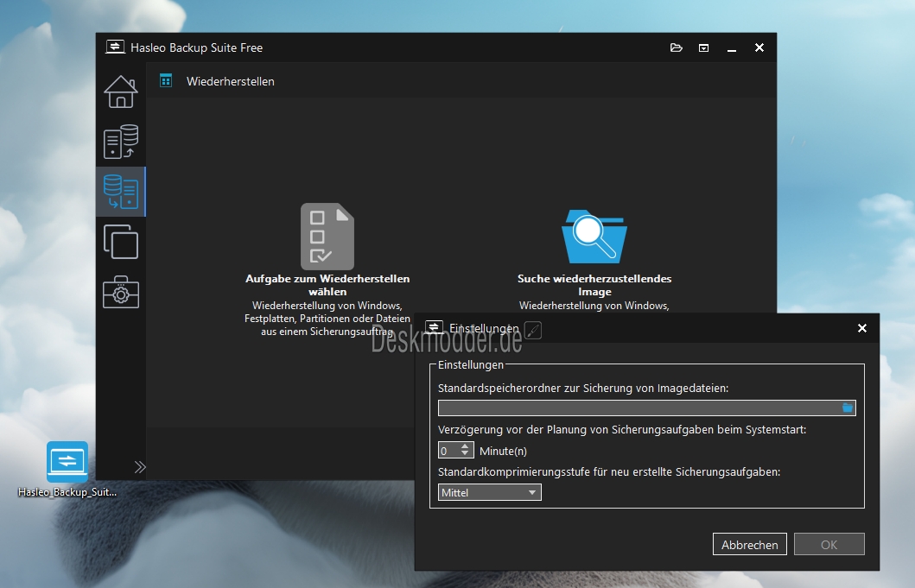The image size is (915, 588).
Task: Click the search image folder icon
Action: [x=594, y=237]
